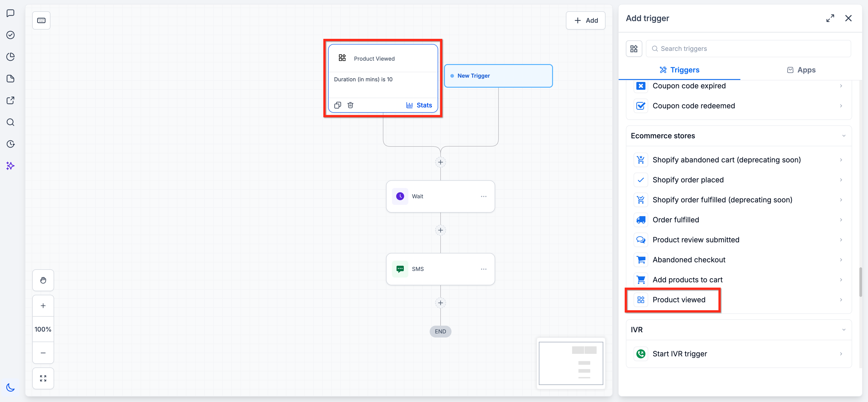This screenshot has width=868, height=402.
Task: Open the Wait node options menu
Action: click(484, 196)
